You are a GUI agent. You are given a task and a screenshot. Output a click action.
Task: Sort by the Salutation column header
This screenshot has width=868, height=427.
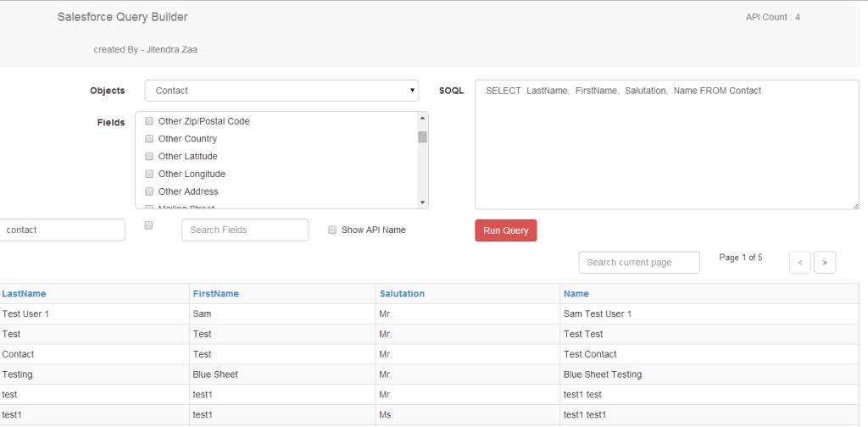pyautogui.click(x=402, y=294)
